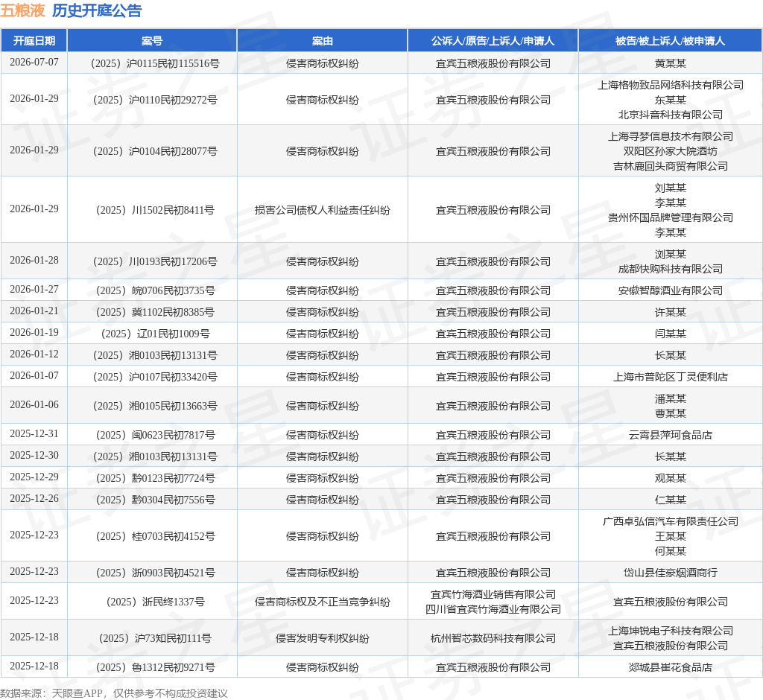Click 双阳区孙家大院酒坊
Screen dimensions: 763x700
click(670, 151)
